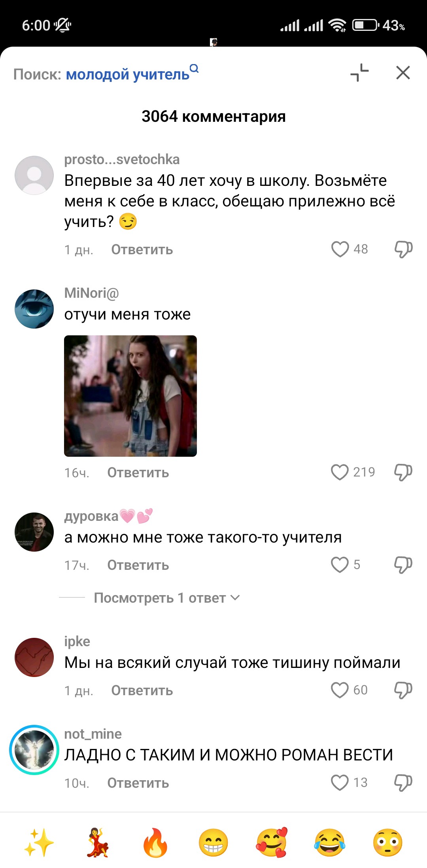Open the screaming girl image in MiNori@'s comment
The width and height of the screenshot is (427, 868).
tap(130, 396)
